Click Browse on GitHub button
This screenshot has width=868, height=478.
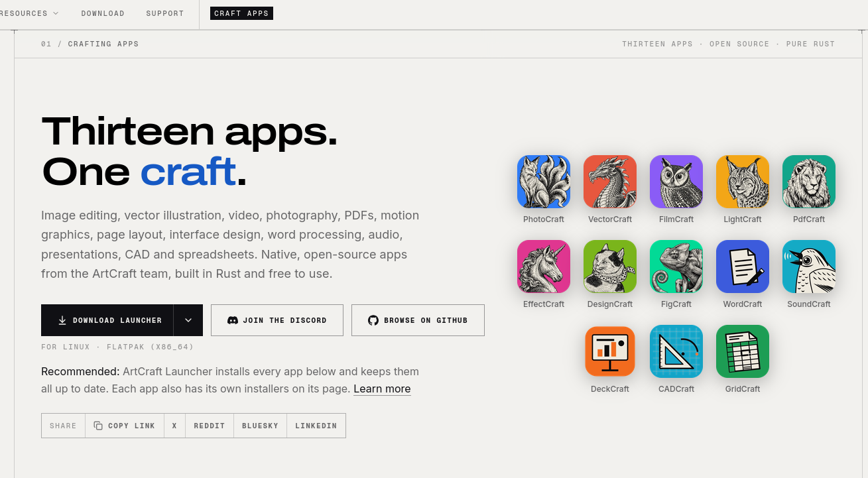click(418, 320)
